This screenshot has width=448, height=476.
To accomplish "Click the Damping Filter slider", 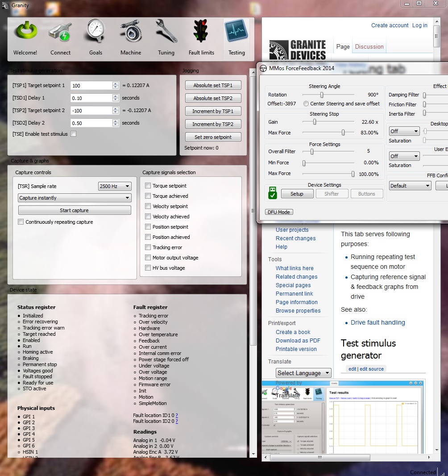I will tap(435, 95).
